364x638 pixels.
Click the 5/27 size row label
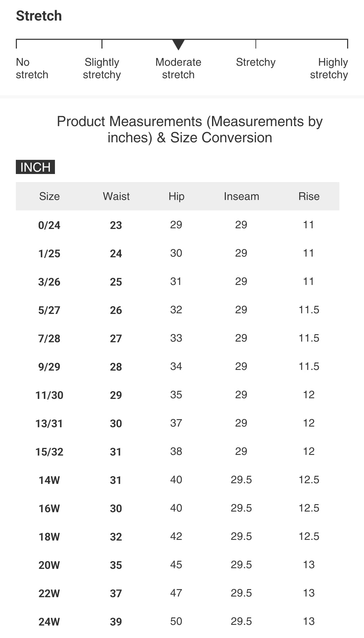[49, 310]
